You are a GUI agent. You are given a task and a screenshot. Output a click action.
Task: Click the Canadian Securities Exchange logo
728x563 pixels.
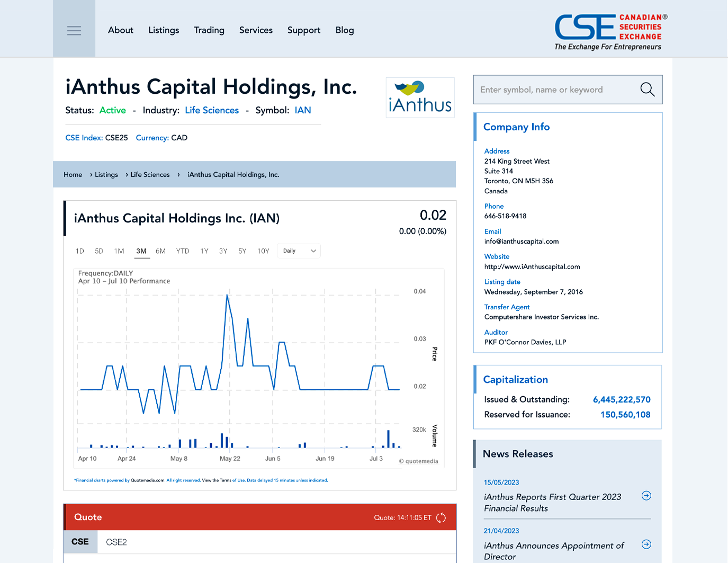(x=610, y=32)
